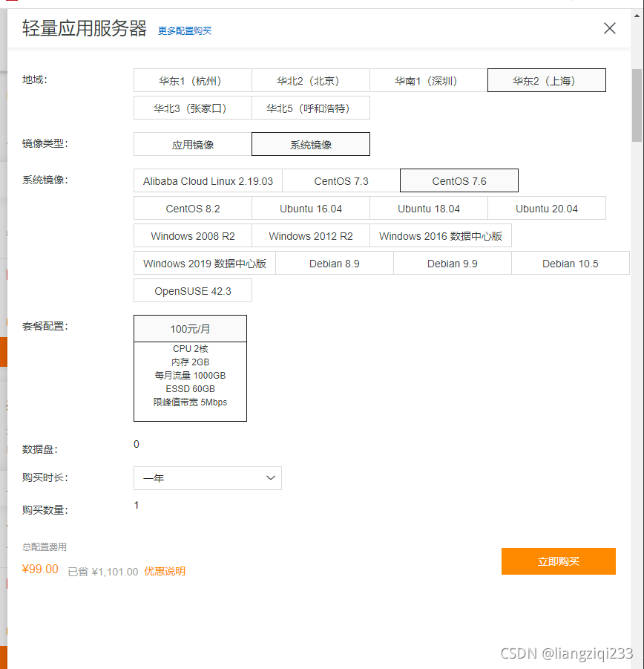This screenshot has height=669, width=644.
Task: Select region 华北5（呼和浩特）
Action: (311, 108)
